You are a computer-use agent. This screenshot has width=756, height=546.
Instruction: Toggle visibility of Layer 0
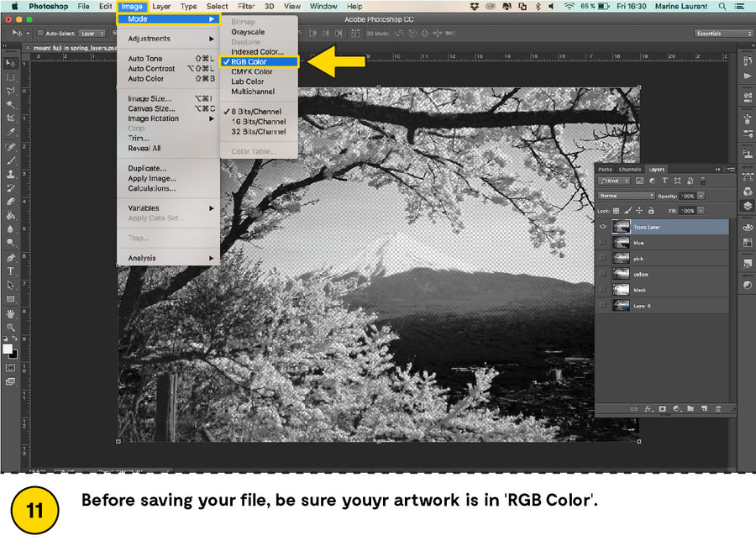(602, 306)
